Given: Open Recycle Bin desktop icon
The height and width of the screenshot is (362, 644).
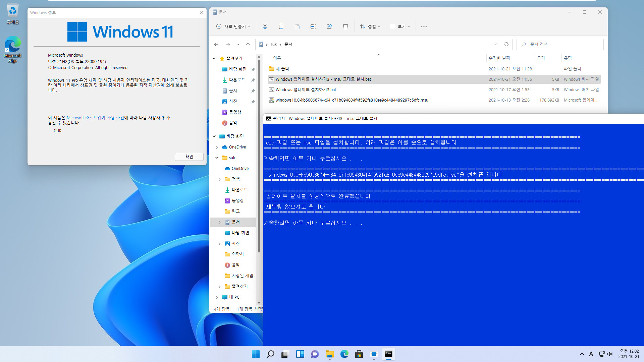Looking at the screenshot, I should [12, 14].
